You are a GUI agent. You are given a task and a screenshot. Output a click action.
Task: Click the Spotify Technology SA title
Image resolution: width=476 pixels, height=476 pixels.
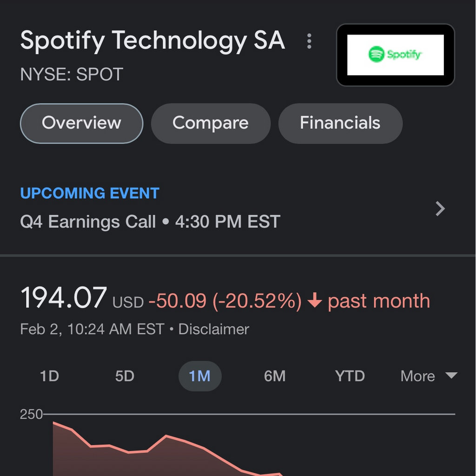click(x=152, y=40)
